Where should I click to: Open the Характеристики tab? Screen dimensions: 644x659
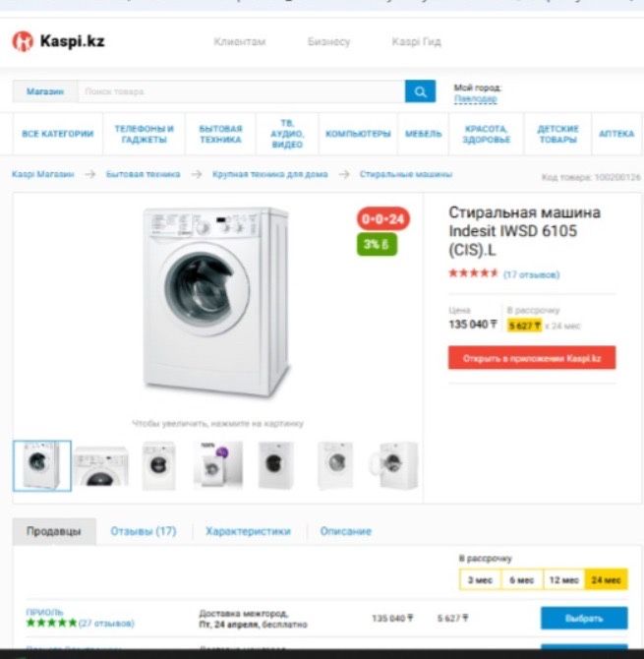[x=248, y=531]
